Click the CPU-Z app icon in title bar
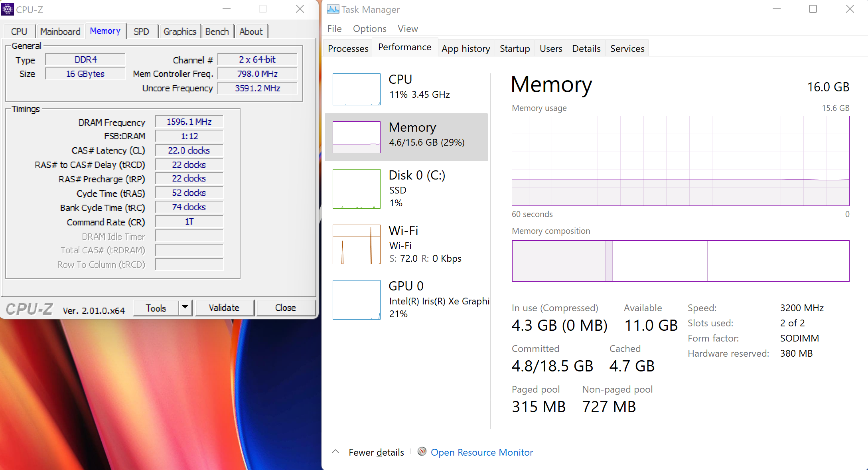The width and height of the screenshot is (868, 470). pos(8,9)
